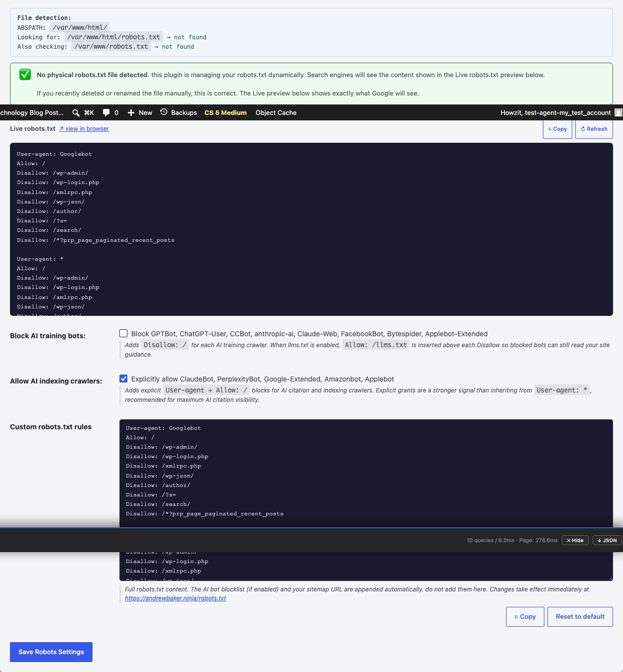Copy custom robots.txt rules
The image size is (623, 672).
coord(525,617)
